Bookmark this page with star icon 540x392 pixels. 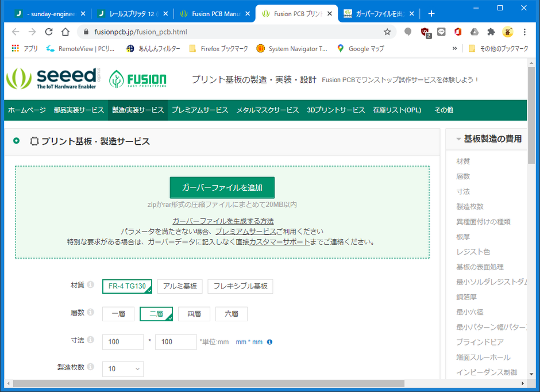pyautogui.click(x=387, y=32)
